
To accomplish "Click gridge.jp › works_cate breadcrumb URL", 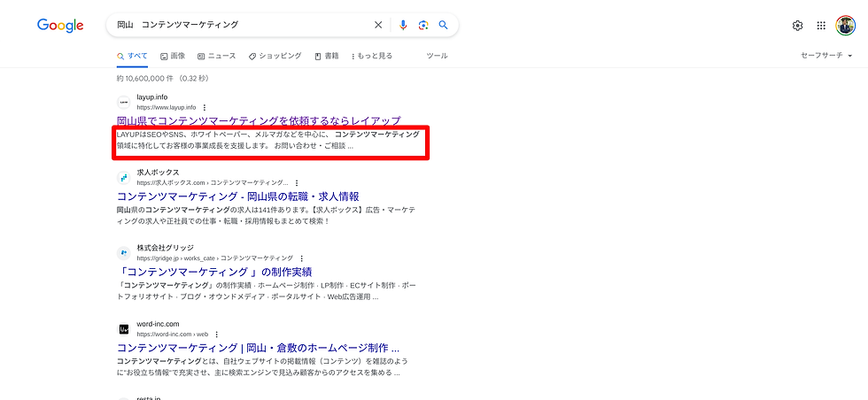I will click(x=214, y=258).
